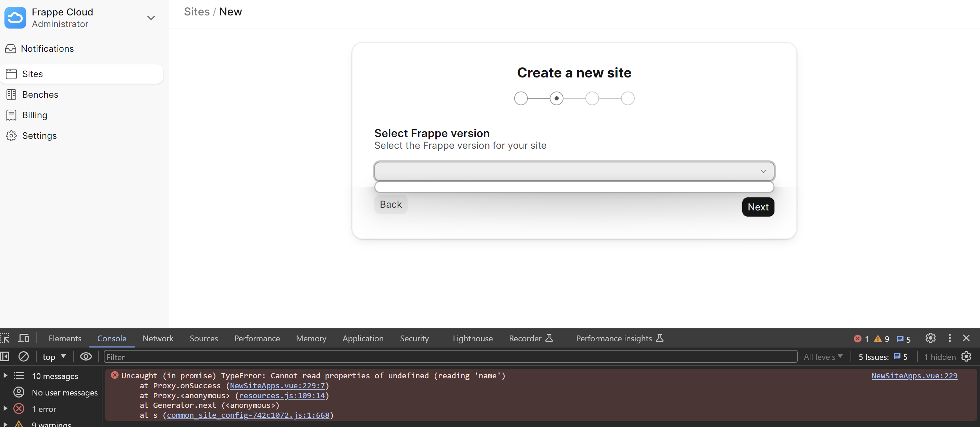This screenshot has height=427, width=980.
Task: Click the warning count badge
Action: (881, 339)
